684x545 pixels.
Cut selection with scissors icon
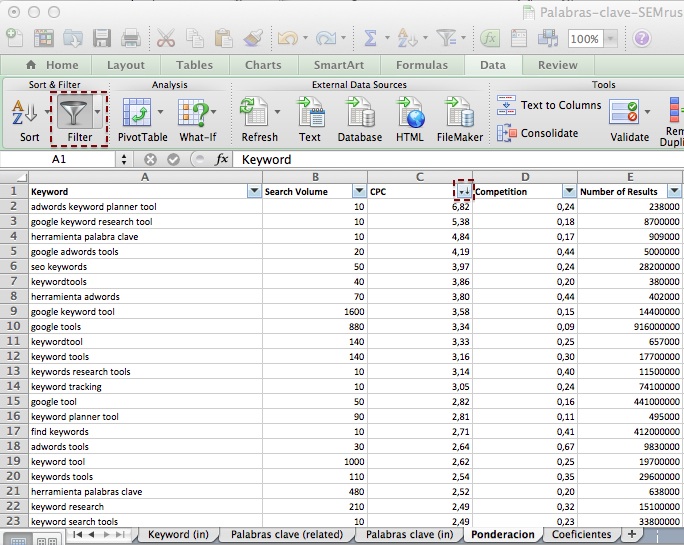(166, 38)
